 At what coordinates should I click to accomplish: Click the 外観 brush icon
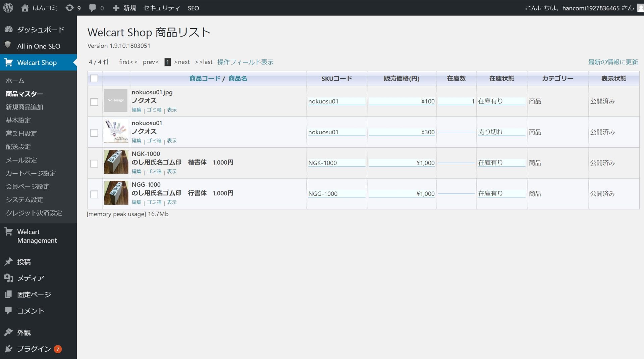tap(9, 332)
